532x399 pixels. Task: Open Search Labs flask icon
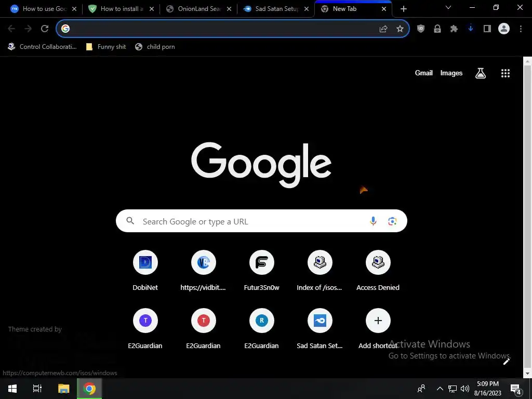481,73
